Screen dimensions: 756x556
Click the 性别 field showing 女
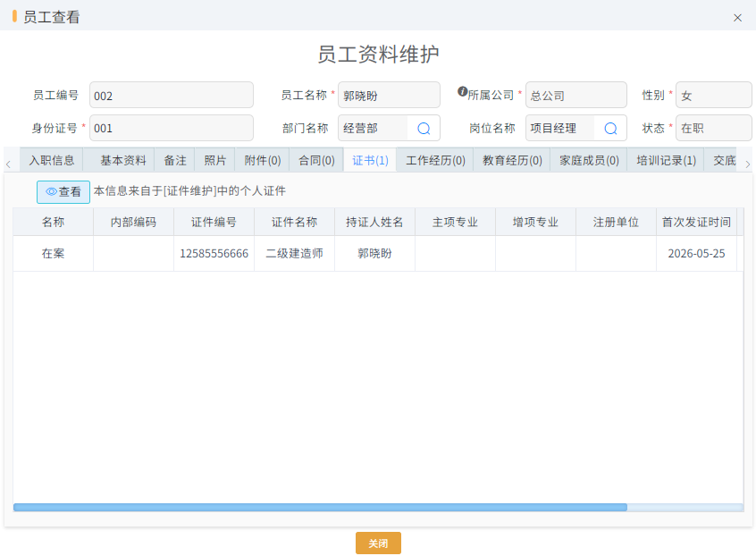[x=714, y=95]
